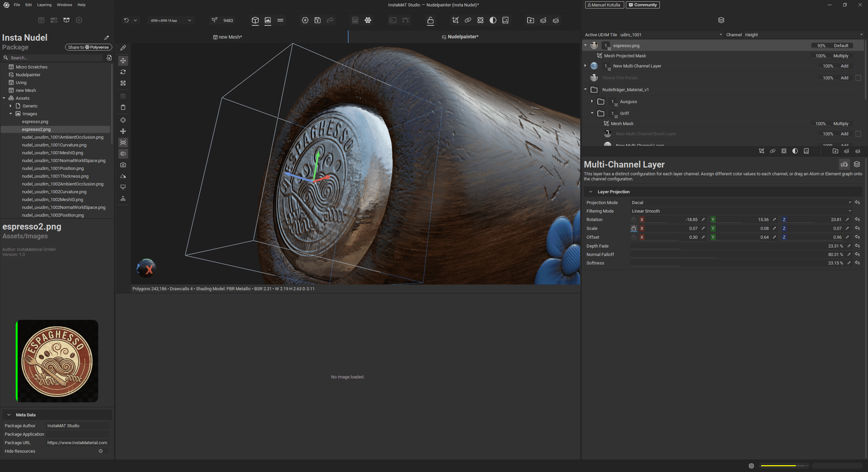Select the Move tool in the viewport toolbar
This screenshot has width=868, height=472.
123,61
